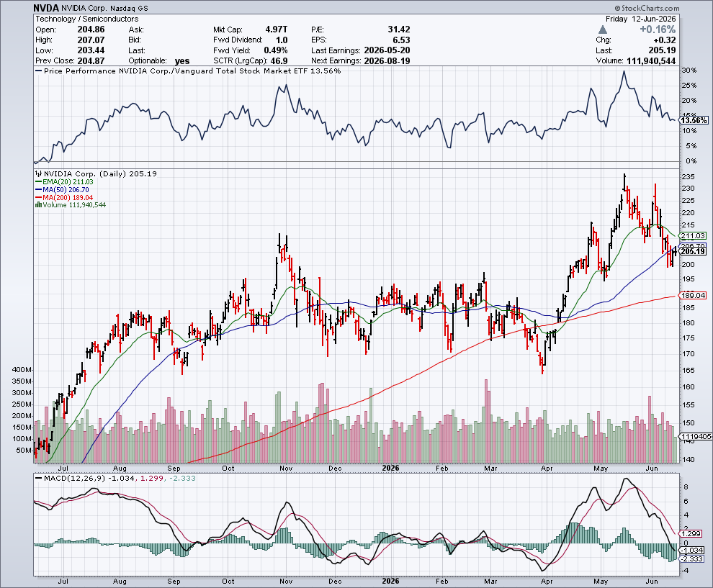Click the Fwd Yield value 0.49%

point(276,50)
